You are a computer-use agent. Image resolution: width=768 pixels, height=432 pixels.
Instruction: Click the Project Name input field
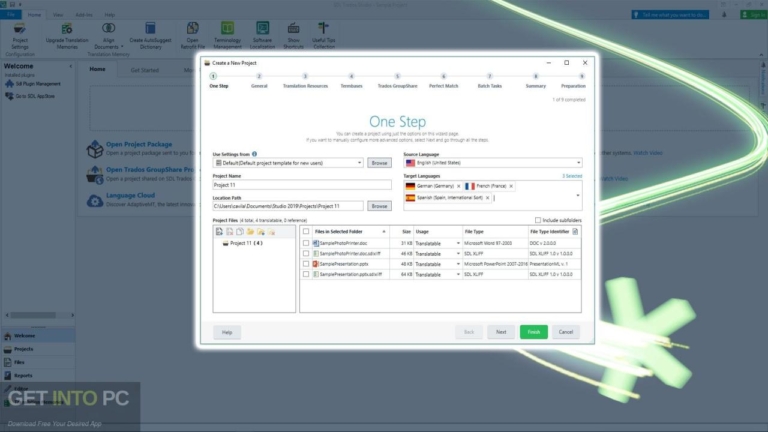point(302,185)
